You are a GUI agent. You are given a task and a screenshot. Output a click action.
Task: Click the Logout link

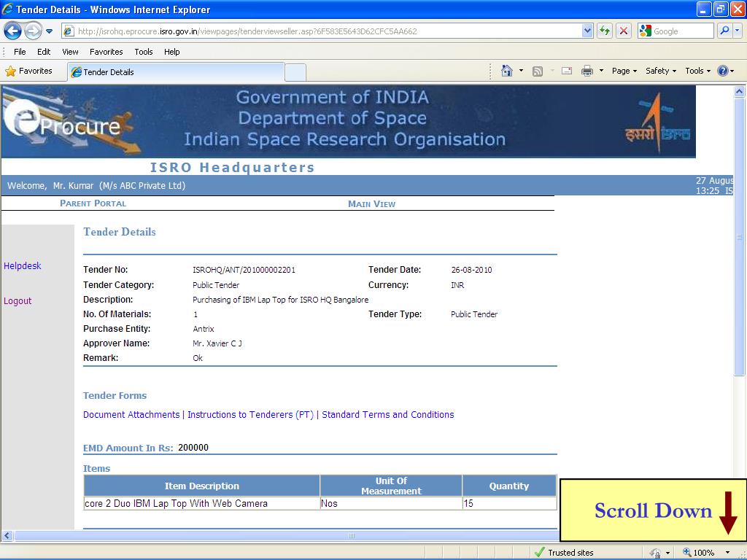(x=18, y=301)
